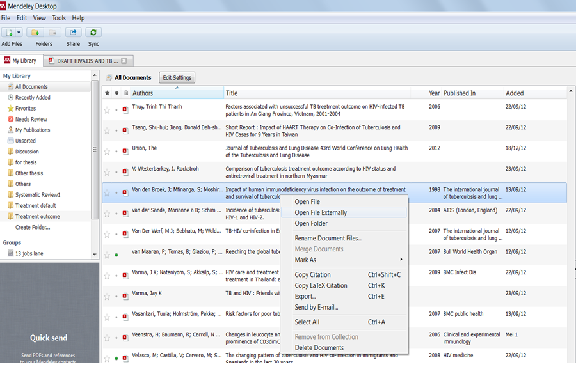Choose Open File Externally in context menu
Viewport: 576px width, 392px height.
click(x=344, y=212)
